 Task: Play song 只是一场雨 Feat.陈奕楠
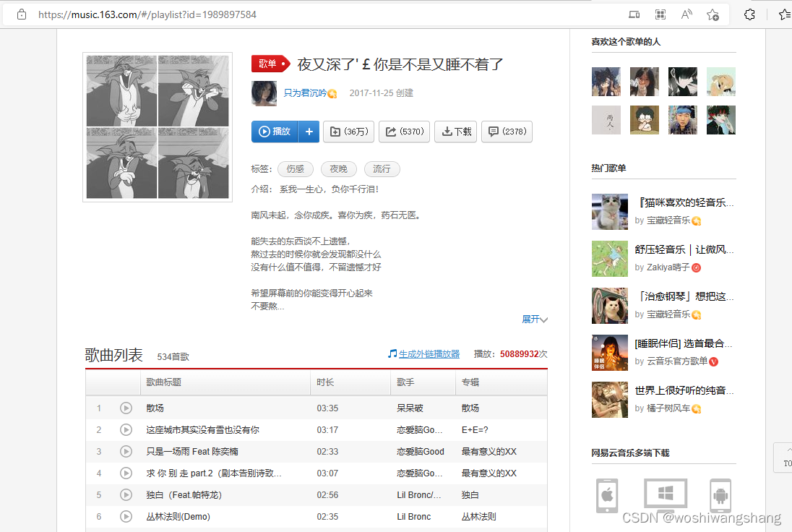126,452
